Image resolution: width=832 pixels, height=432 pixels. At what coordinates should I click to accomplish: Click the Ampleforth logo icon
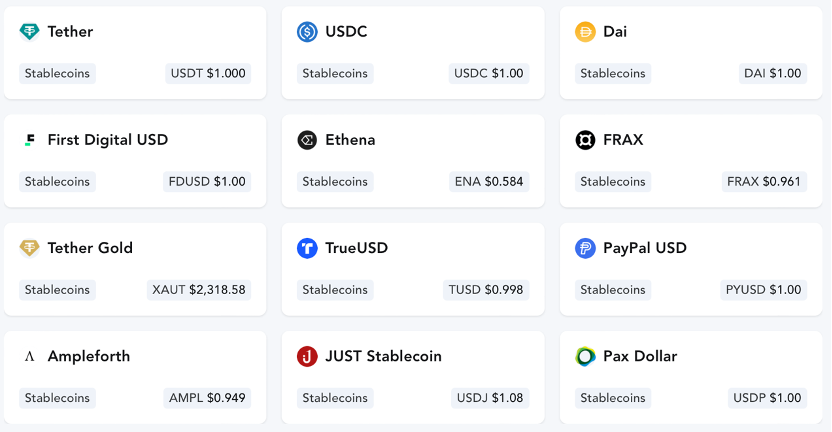29,357
